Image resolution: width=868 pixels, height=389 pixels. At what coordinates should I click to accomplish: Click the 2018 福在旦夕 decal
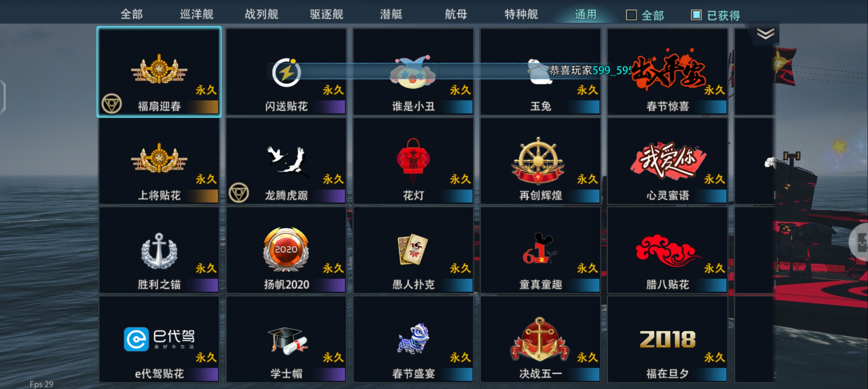pos(668,339)
